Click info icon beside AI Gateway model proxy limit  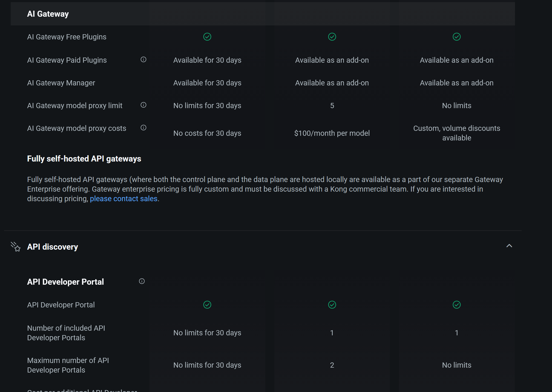coord(143,105)
